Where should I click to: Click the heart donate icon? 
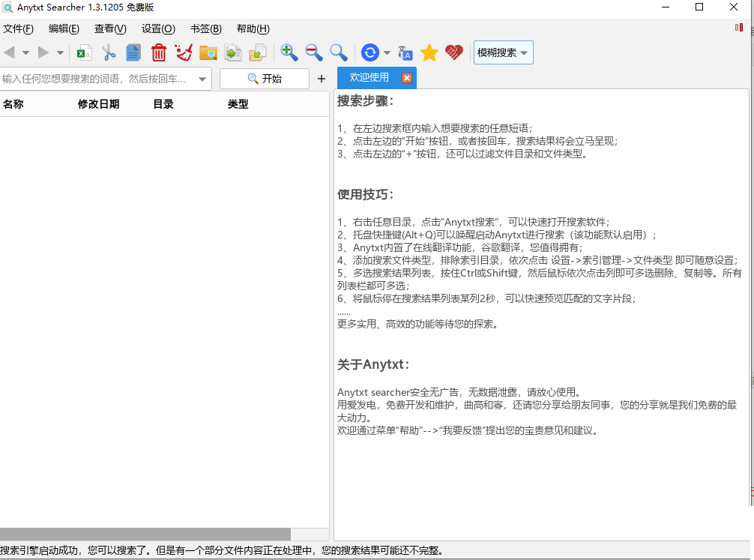453,52
